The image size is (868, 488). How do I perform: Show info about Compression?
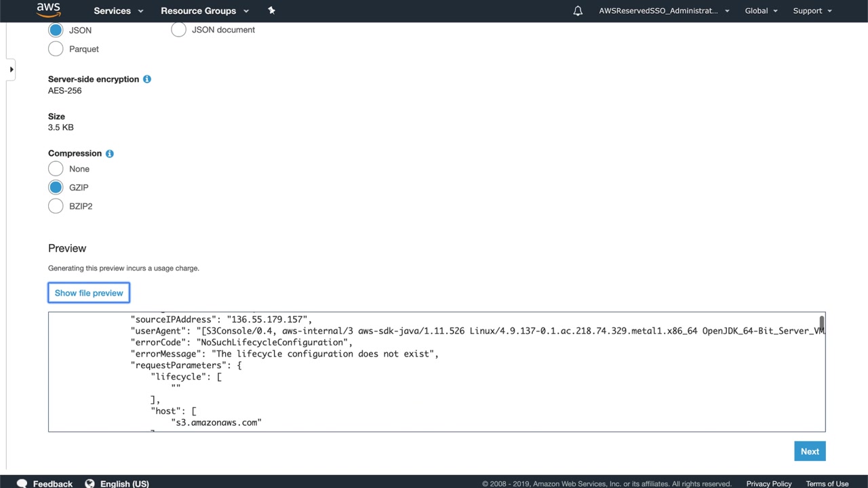pyautogui.click(x=109, y=154)
